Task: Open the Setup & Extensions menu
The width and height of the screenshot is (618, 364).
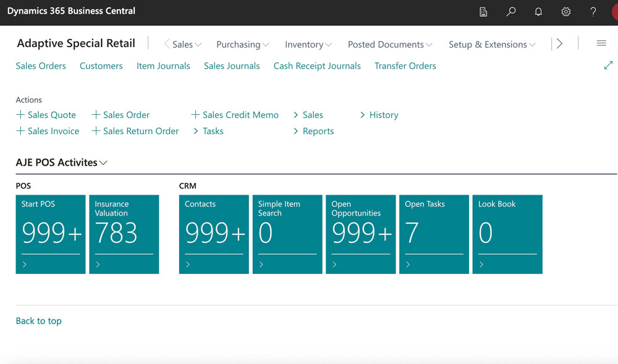Action: pos(491,44)
